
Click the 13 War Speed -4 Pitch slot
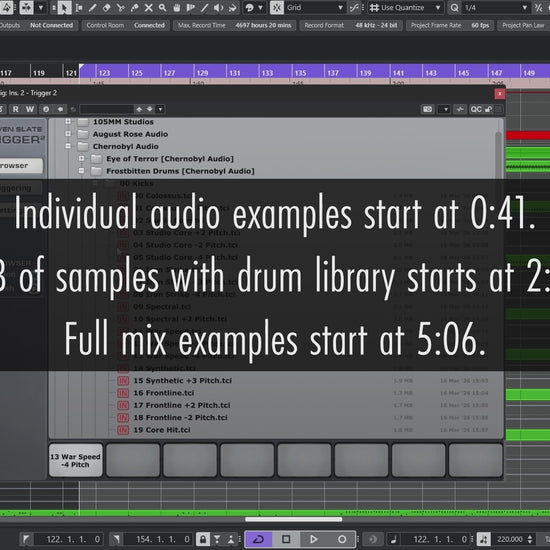tap(75, 460)
